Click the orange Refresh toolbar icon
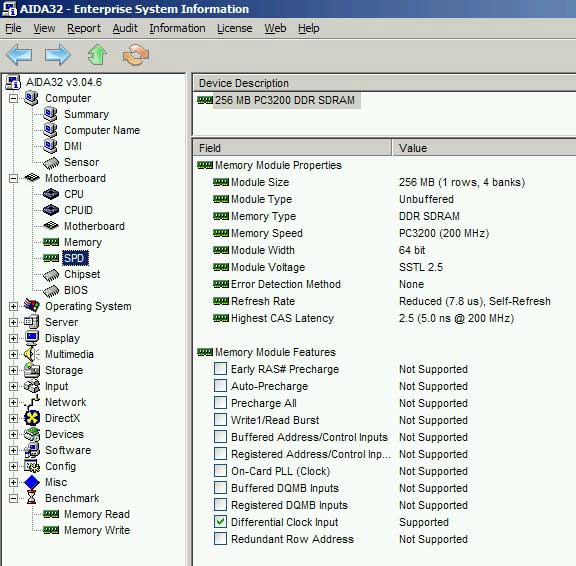Viewport: 576px width, 566px height. coord(136,55)
